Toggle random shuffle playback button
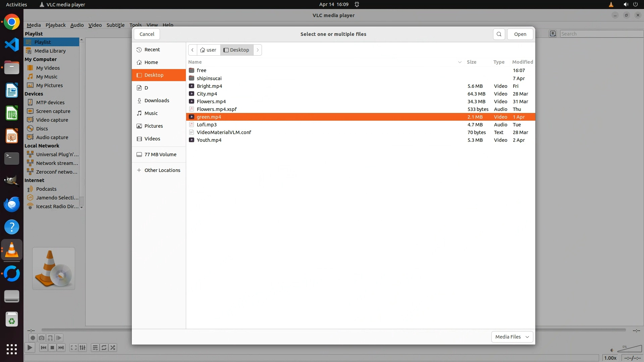This screenshot has width=644, height=362. click(x=113, y=348)
